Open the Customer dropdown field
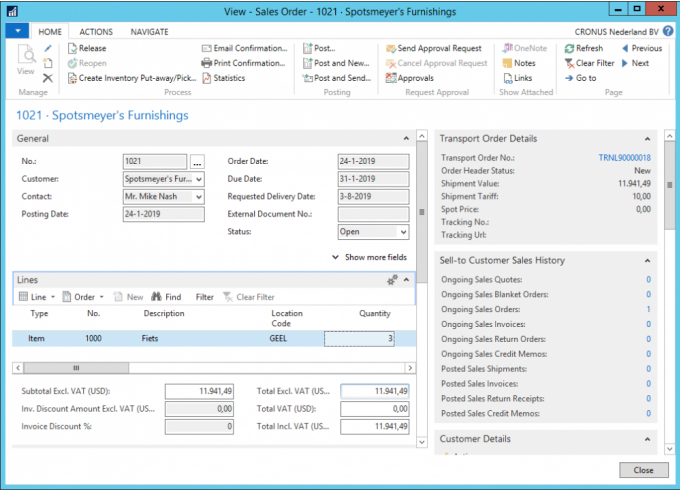 (199, 179)
